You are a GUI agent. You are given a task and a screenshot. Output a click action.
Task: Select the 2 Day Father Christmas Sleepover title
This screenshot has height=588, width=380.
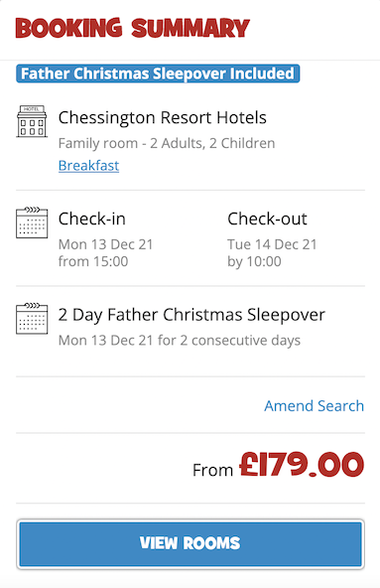click(191, 315)
